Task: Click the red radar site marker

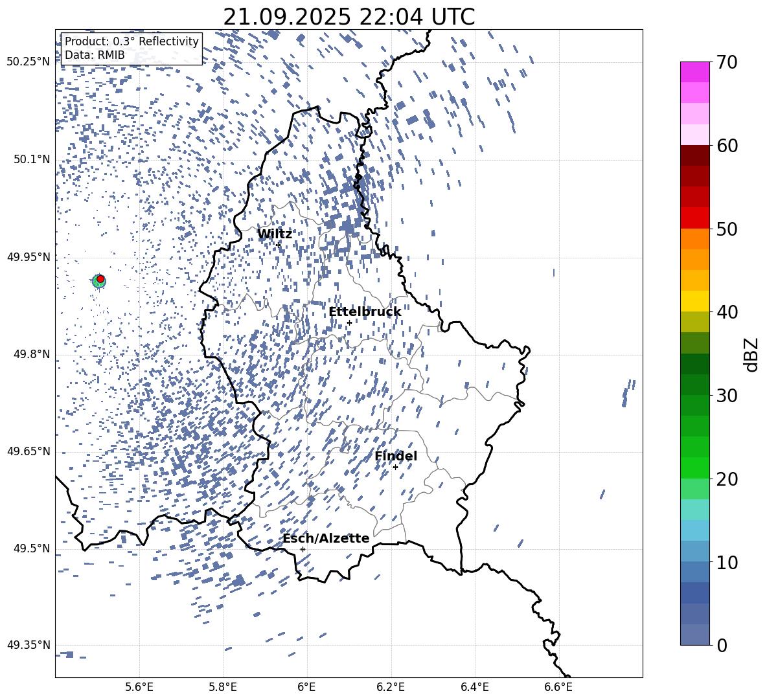Action: pos(100,279)
